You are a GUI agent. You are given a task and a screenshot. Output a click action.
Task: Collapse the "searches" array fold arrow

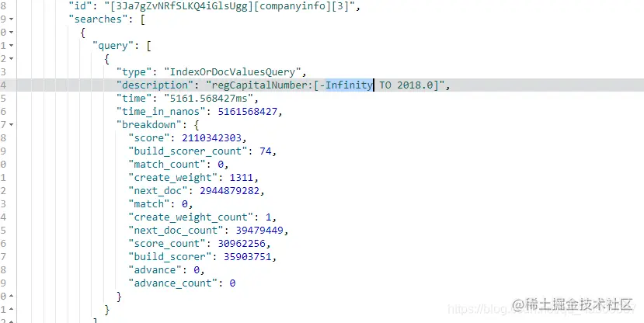(x=11, y=19)
